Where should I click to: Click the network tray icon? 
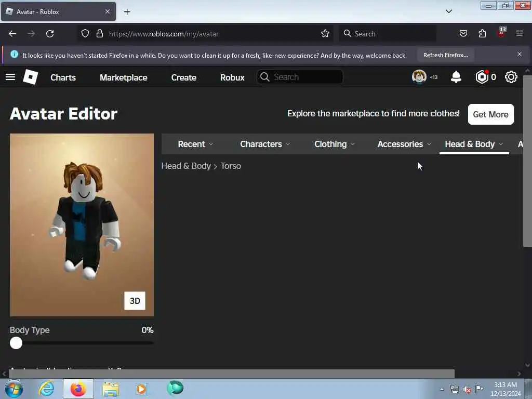[454, 390]
